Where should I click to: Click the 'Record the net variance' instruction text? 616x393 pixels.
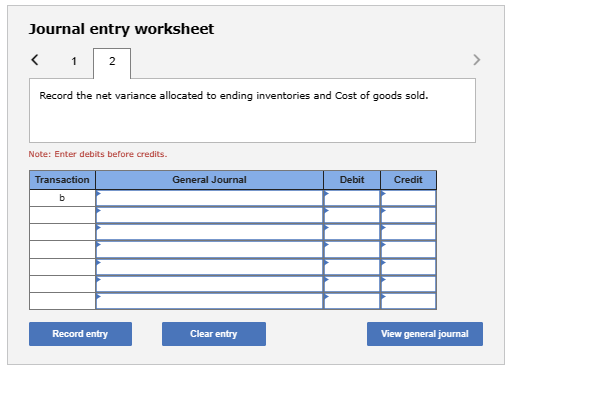point(234,95)
